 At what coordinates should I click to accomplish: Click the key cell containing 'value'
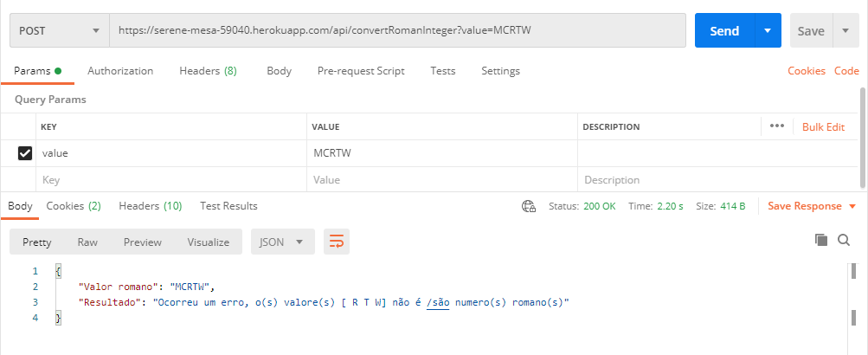171,153
